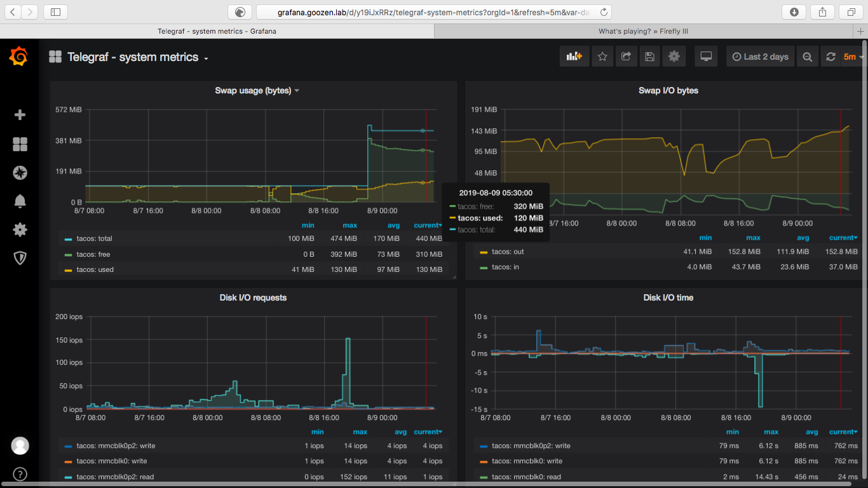This screenshot has width=868, height=488.
Task: Open the 5m refresh interval dropdown
Action: coord(853,57)
